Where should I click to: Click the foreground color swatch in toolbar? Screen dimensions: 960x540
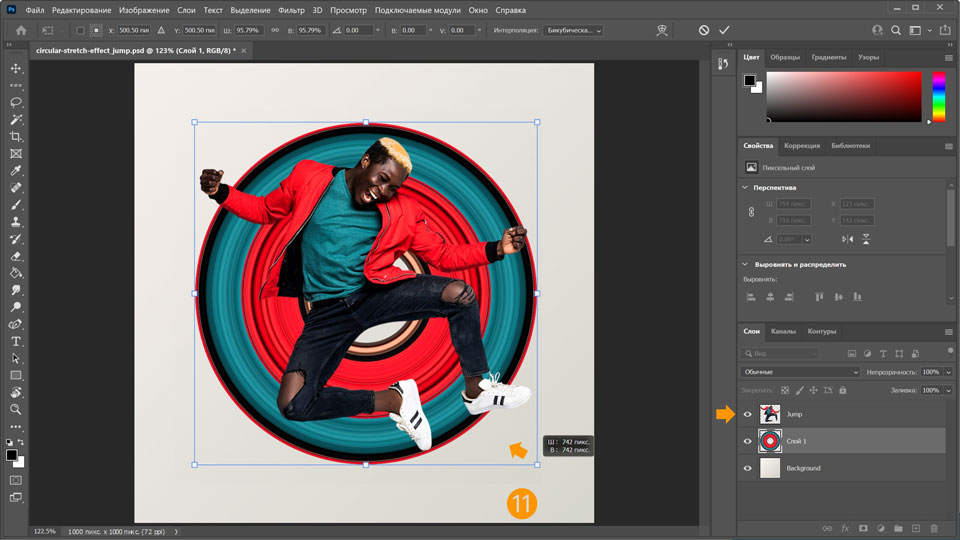[x=11, y=455]
